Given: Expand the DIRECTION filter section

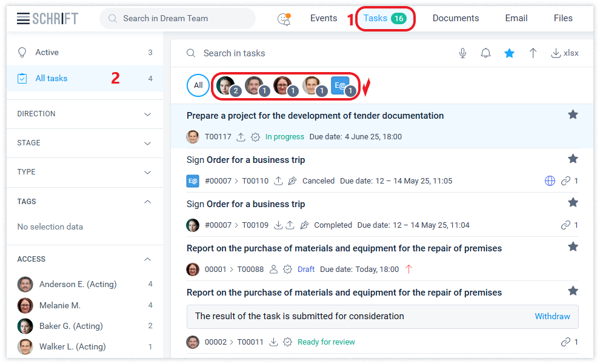Looking at the screenshot, I should 147,114.
